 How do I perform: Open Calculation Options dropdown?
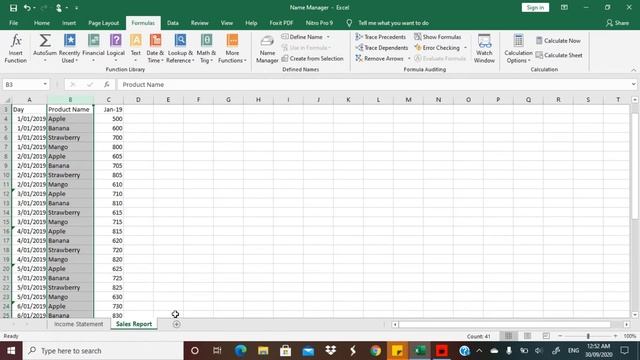point(518,49)
